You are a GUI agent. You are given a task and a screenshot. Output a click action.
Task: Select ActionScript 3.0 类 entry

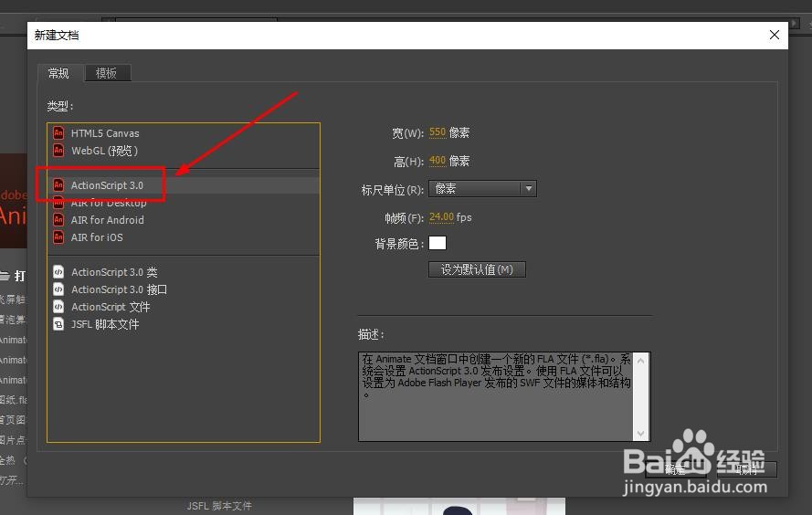[184, 272]
